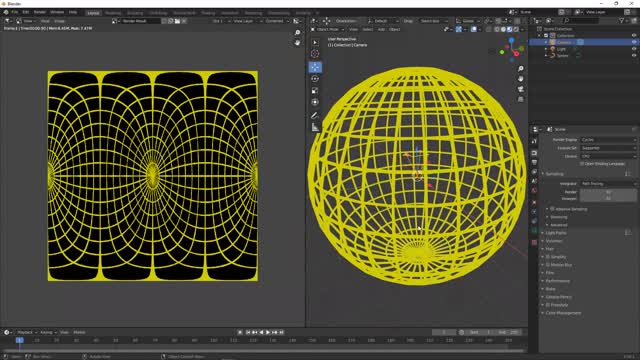This screenshot has width=640, height=360.
Task: Open the Render Engine dropdown
Action: 608,140
